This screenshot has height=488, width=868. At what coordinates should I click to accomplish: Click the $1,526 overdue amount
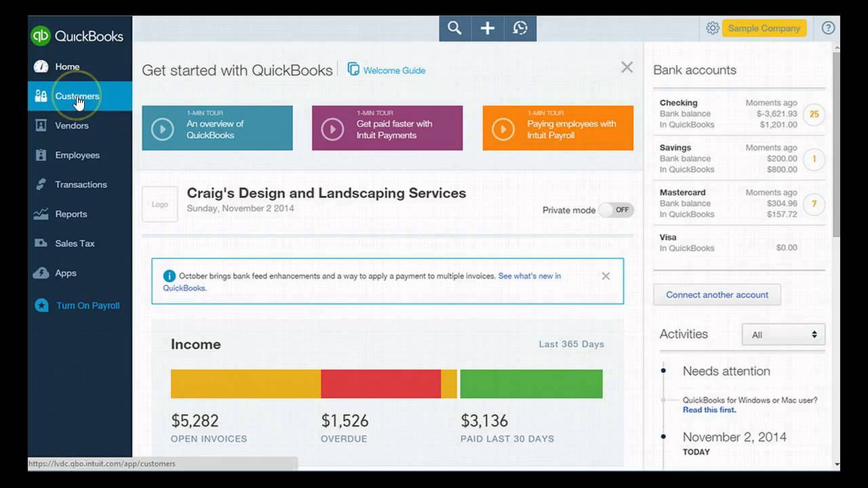(x=344, y=421)
